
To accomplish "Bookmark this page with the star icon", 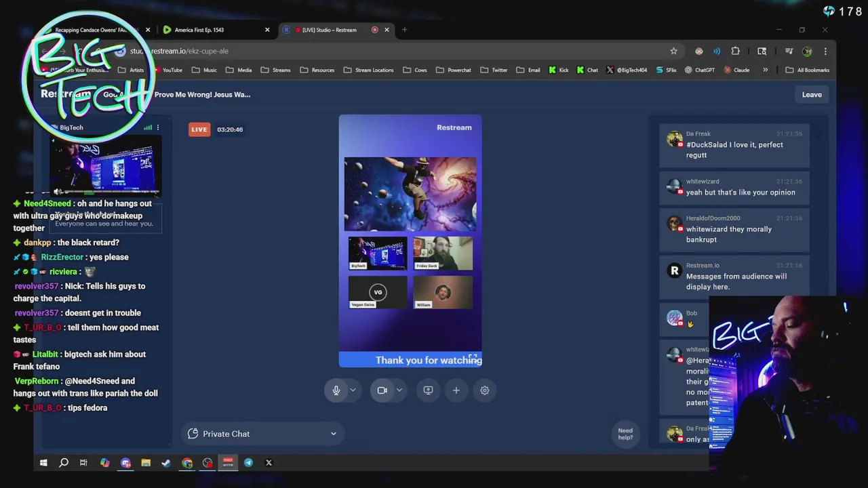I will [673, 51].
